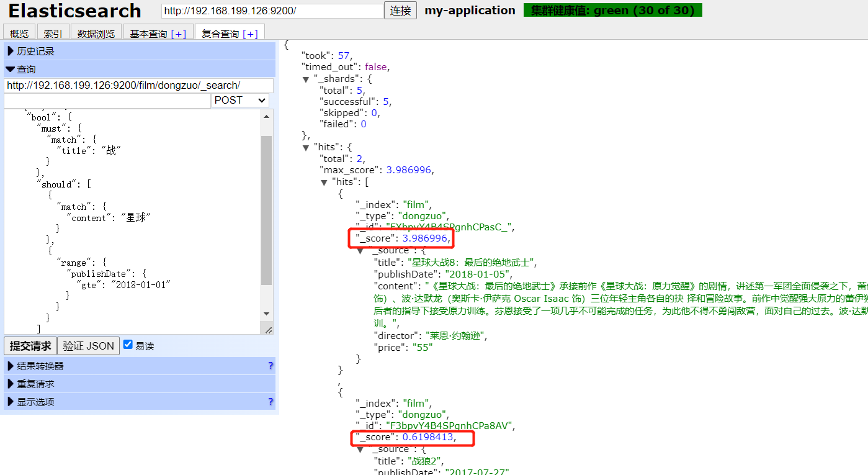This screenshot has width=868, height=475.
Task: Toggle the 易读 pretty-print checkbox
Action: pyautogui.click(x=128, y=345)
